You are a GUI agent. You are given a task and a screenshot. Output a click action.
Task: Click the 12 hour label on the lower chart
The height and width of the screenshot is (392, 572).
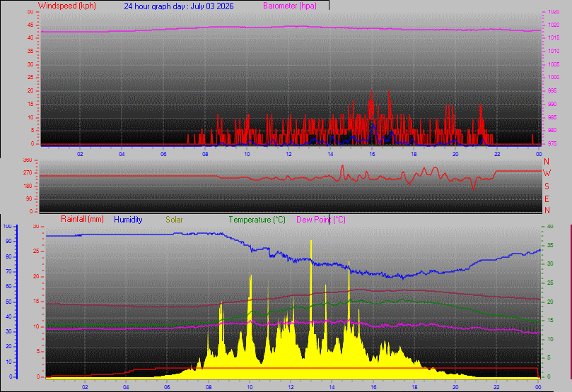pos(291,387)
